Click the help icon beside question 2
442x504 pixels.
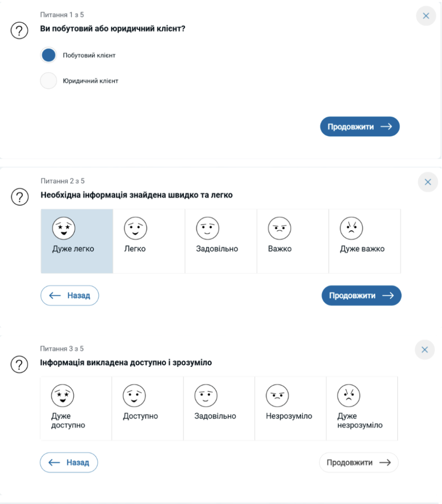[x=20, y=197]
